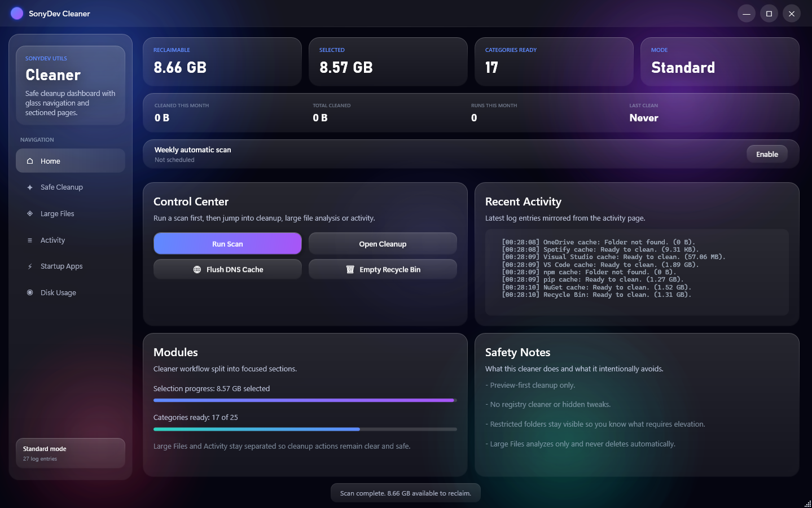
Task: Click the Safety Notes heading
Action: point(517,352)
